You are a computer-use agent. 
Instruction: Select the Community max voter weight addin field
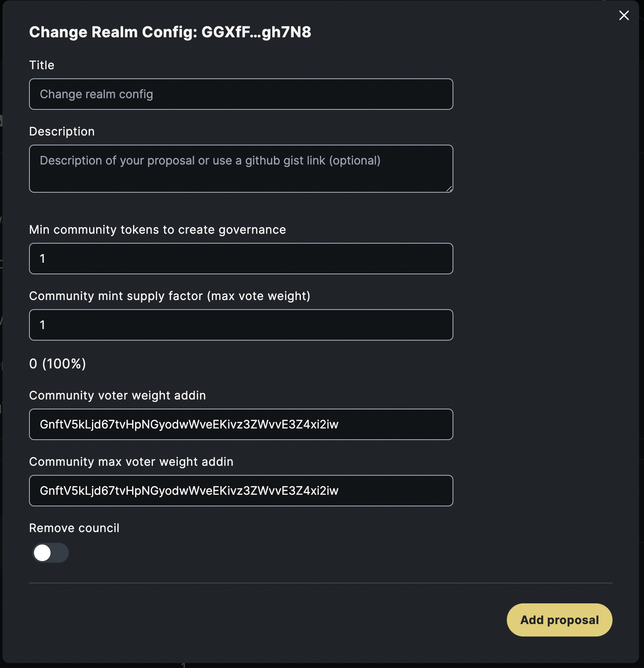(x=241, y=491)
